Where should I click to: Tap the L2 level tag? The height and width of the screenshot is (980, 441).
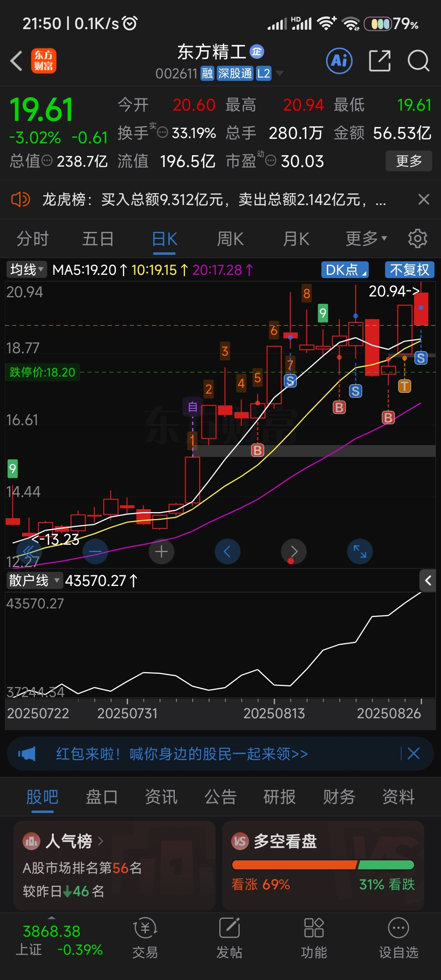pos(264,73)
